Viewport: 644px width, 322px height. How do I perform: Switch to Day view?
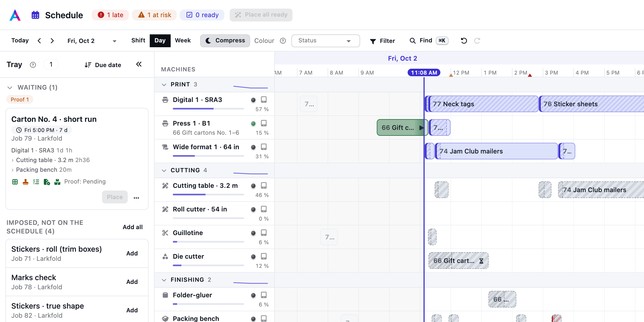(160, 41)
